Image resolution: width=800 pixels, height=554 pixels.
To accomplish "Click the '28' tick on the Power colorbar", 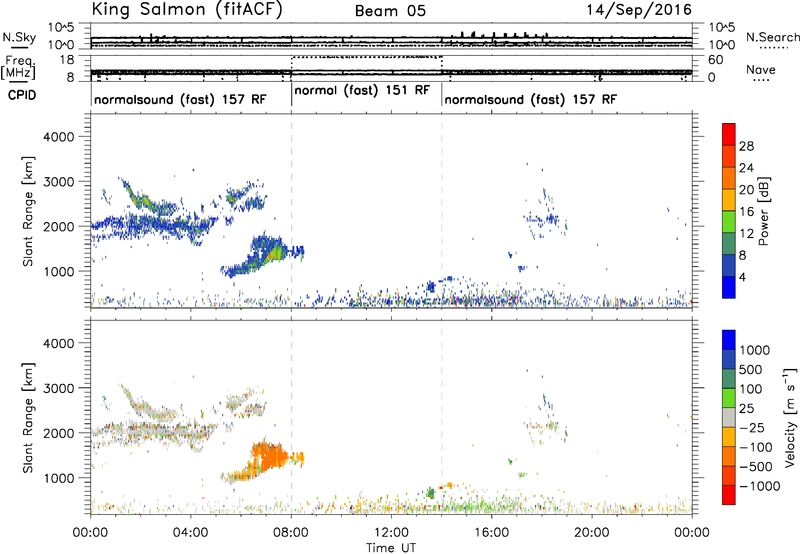I will pyautogui.click(x=746, y=146).
